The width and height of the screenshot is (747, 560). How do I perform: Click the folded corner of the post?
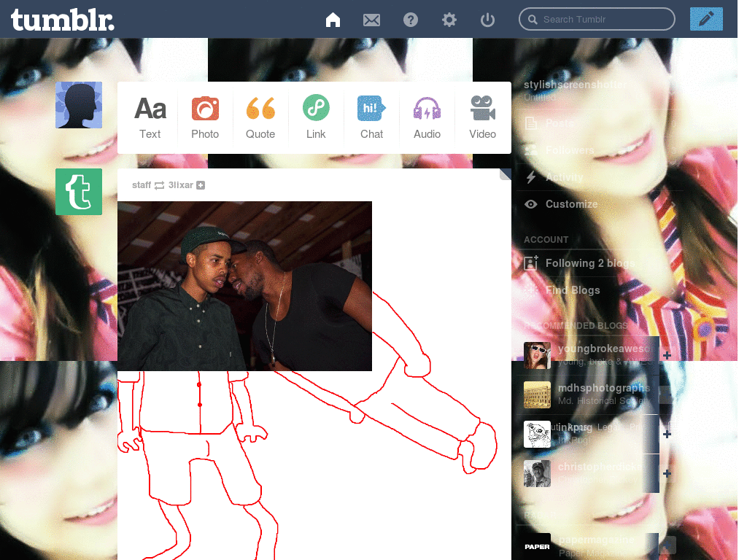point(505,174)
